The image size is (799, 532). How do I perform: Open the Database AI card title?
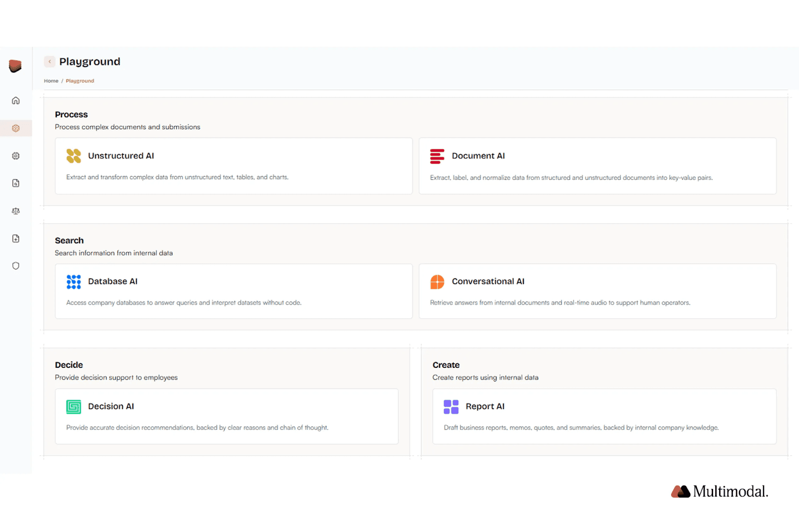(x=113, y=281)
